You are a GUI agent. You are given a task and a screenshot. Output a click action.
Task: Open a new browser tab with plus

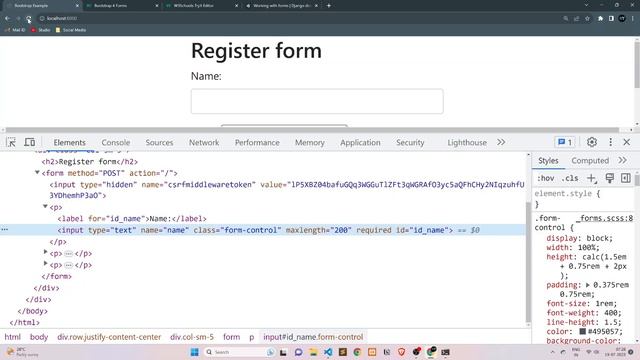click(x=329, y=6)
